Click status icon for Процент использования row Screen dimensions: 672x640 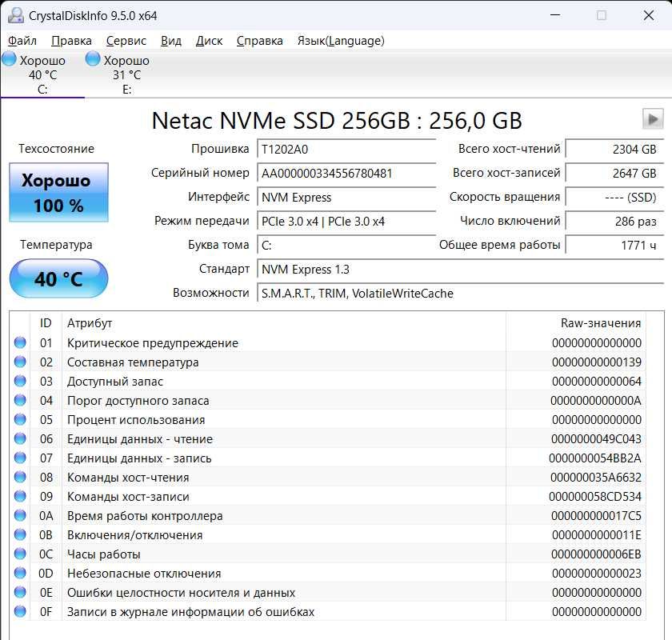point(20,420)
